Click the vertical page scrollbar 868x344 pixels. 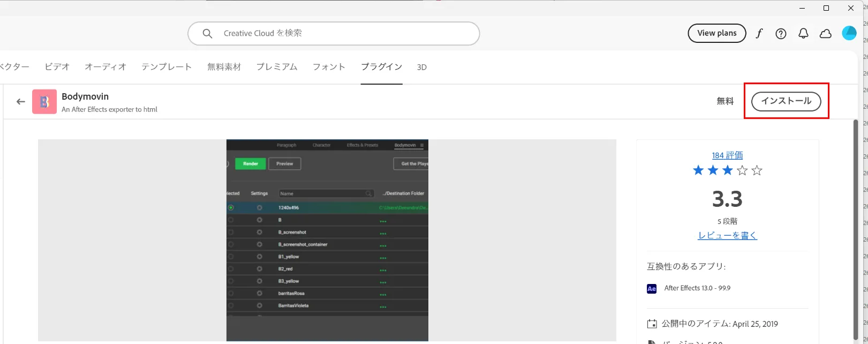(855, 225)
